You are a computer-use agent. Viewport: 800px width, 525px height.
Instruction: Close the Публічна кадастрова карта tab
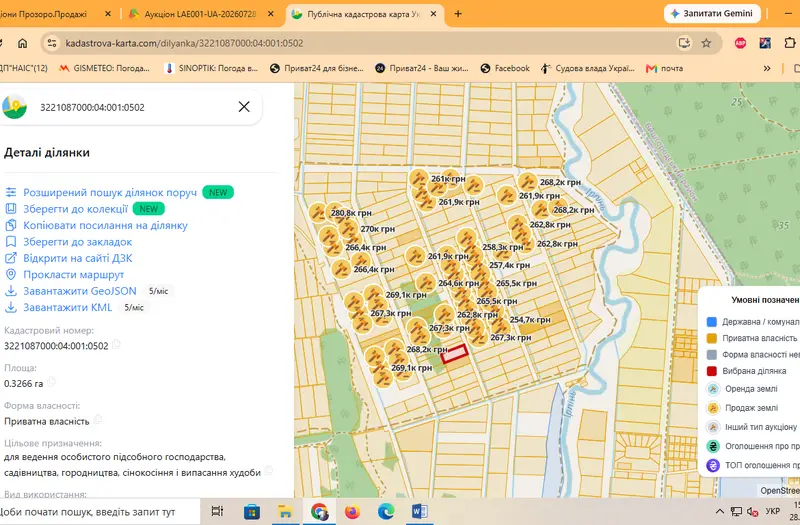click(x=434, y=14)
